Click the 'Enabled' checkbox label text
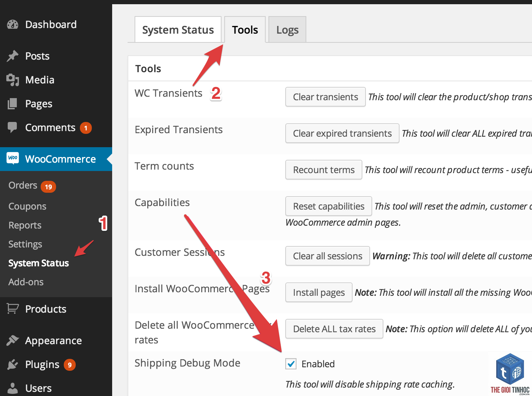The width and height of the screenshot is (532, 396). click(318, 364)
